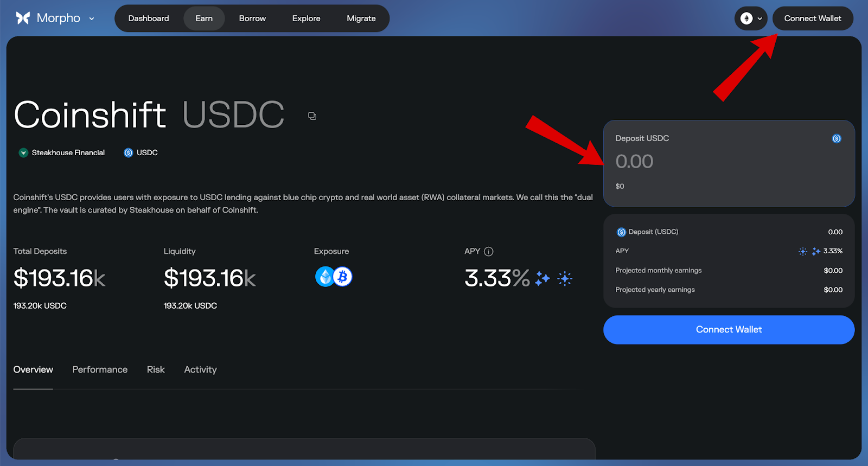The width and height of the screenshot is (868, 466).
Task: Click the blue Connect Wallet button
Action: [729, 330]
